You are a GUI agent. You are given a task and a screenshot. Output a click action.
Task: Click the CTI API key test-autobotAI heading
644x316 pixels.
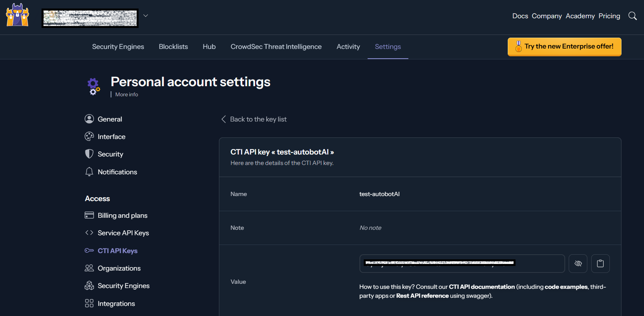tap(282, 152)
